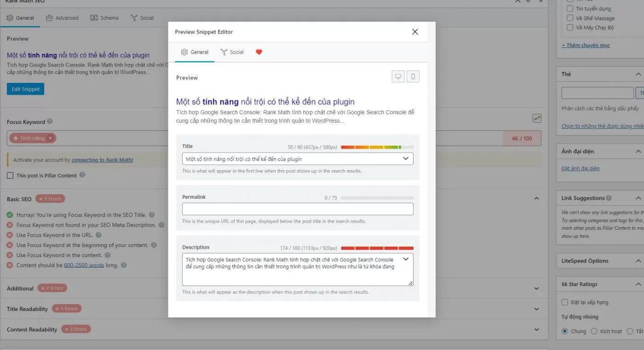The image size is (644, 350).
Task: Click the red heart tab icon
Action: pyautogui.click(x=259, y=52)
